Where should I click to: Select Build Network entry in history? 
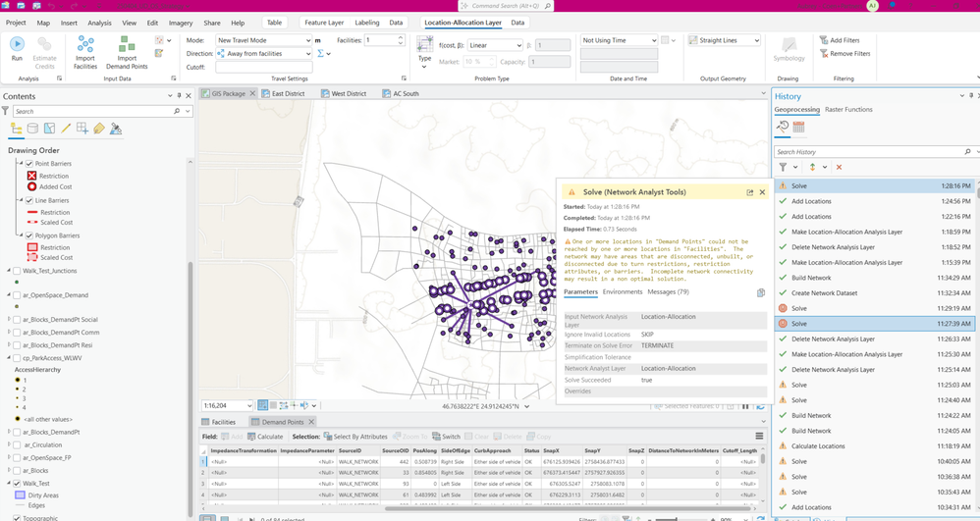(x=811, y=278)
